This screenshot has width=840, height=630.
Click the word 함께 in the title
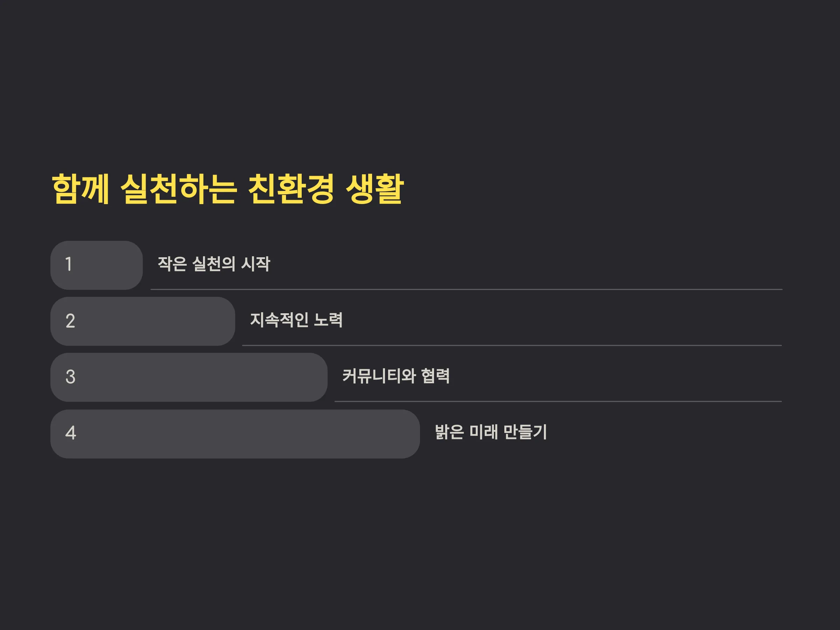click(x=80, y=189)
